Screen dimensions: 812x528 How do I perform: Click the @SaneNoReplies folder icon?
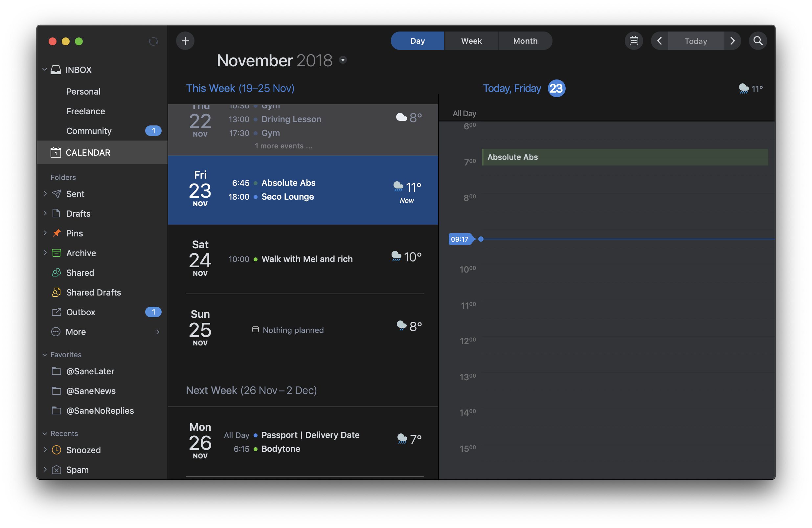(x=56, y=410)
